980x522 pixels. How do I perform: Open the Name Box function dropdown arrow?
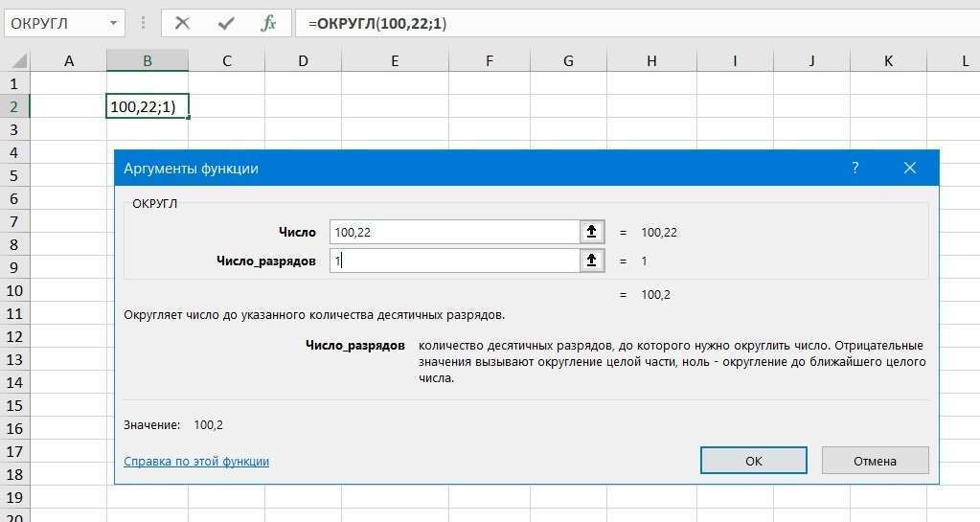[x=113, y=24]
